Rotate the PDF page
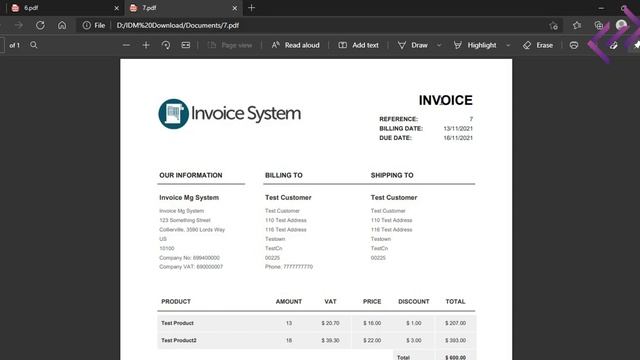This screenshot has height=360, width=640. 166,45
